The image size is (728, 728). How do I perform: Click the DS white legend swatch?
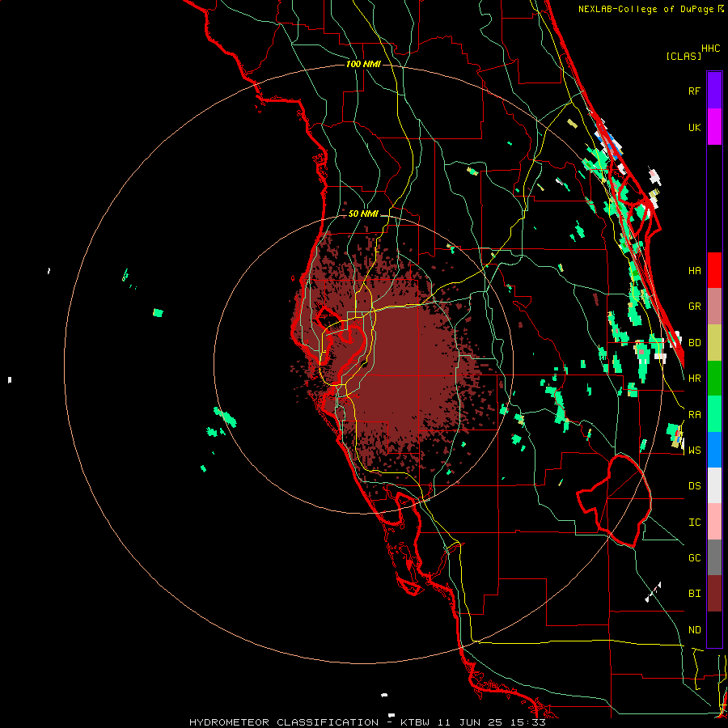[x=714, y=485]
